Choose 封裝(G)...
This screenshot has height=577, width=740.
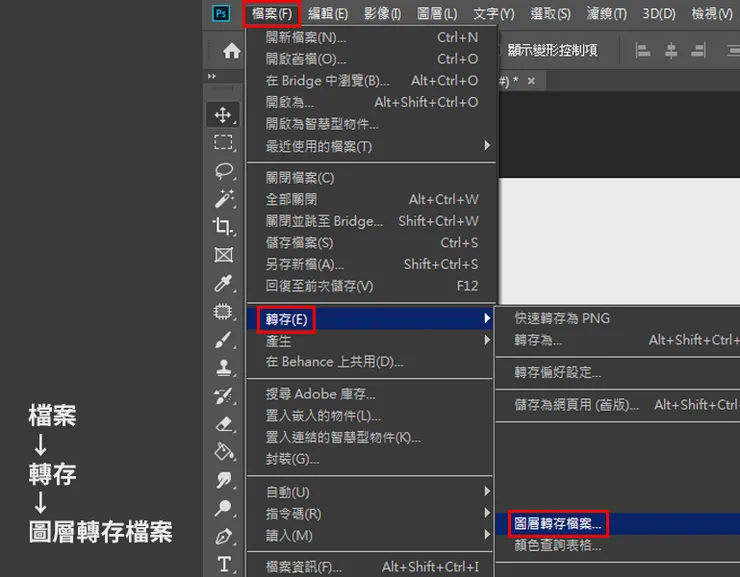click(x=370, y=459)
